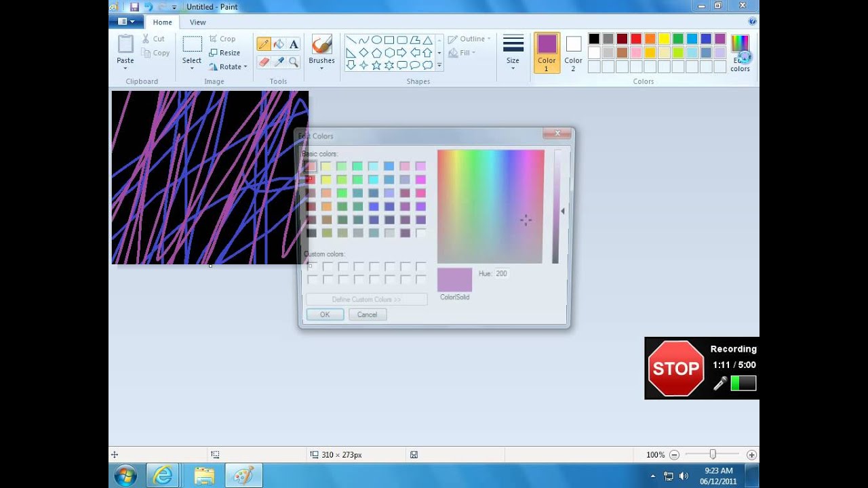Switch to the View ribbon tab
This screenshot has height=488, width=868.
point(198,22)
